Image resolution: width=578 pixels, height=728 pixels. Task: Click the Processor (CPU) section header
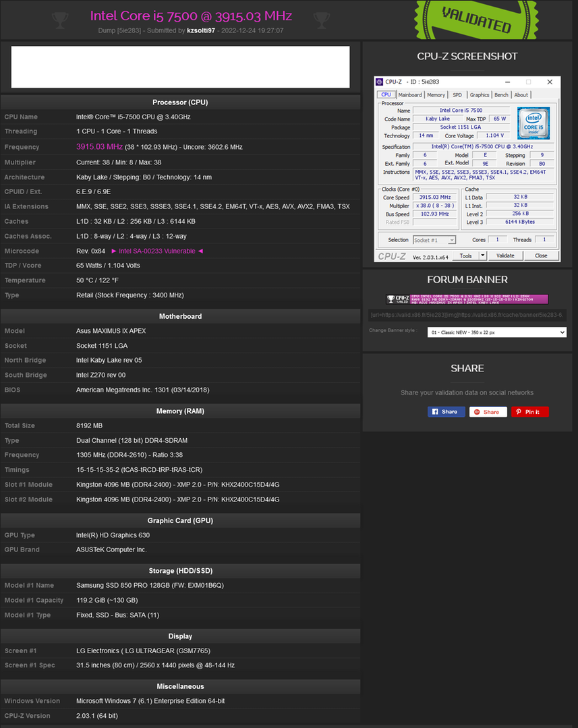click(180, 102)
